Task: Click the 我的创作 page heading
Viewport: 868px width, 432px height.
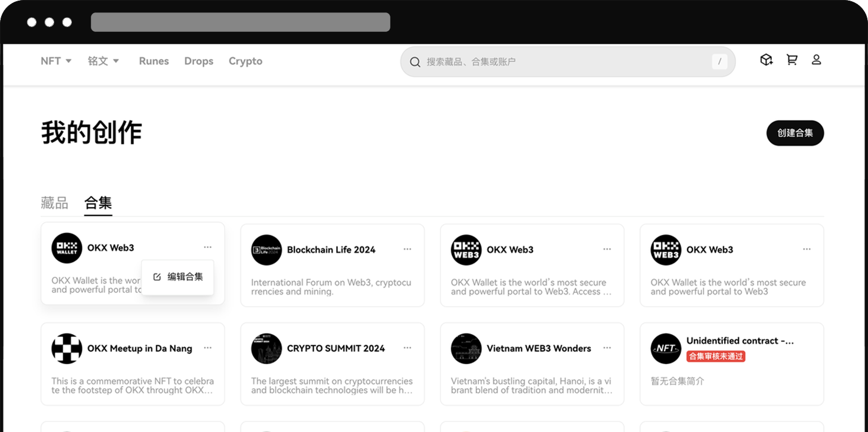Action: point(91,133)
